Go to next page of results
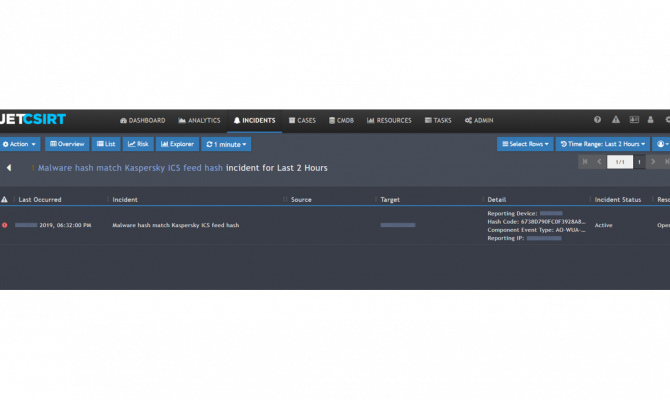670x400 pixels. click(653, 162)
